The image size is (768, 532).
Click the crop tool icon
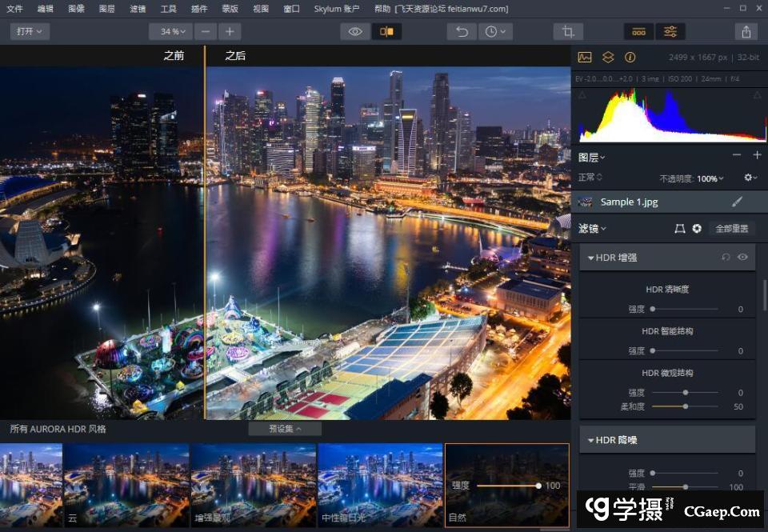click(568, 32)
